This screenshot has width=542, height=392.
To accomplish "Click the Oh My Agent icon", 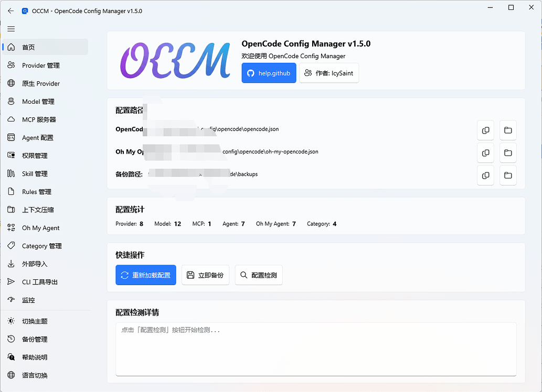I will tap(11, 227).
